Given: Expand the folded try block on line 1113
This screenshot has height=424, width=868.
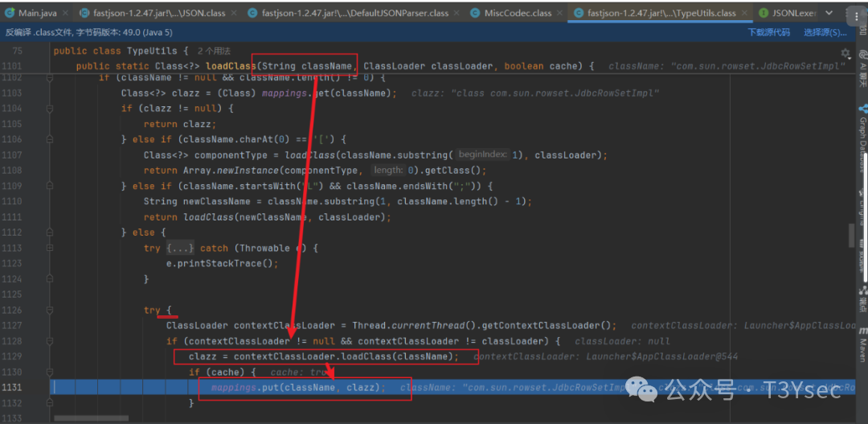Looking at the screenshot, I should click(x=49, y=249).
